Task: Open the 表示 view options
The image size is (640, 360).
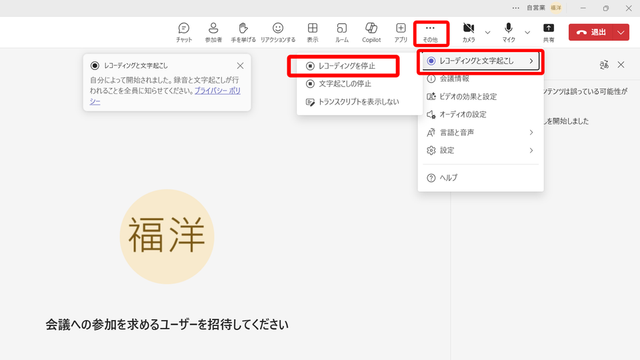Action: 313,32
